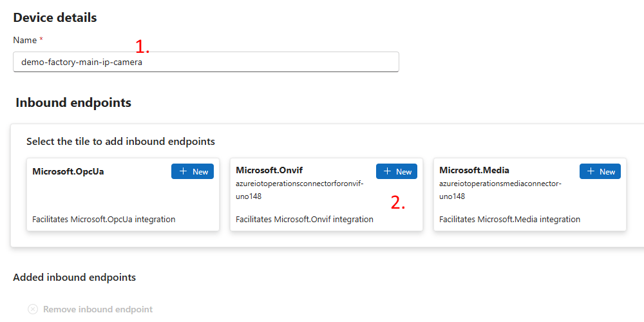Click the Added inbound endpoints heading
The width and height of the screenshot is (644, 322).
74,277
